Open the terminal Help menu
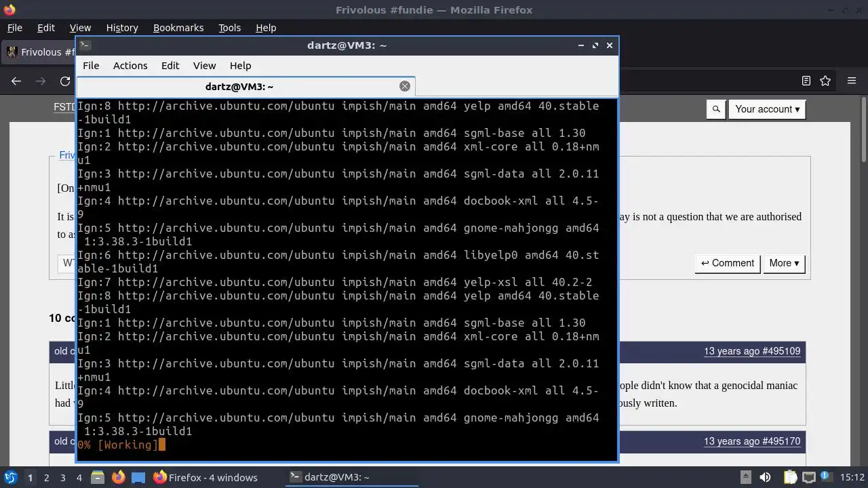 [240, 66]
